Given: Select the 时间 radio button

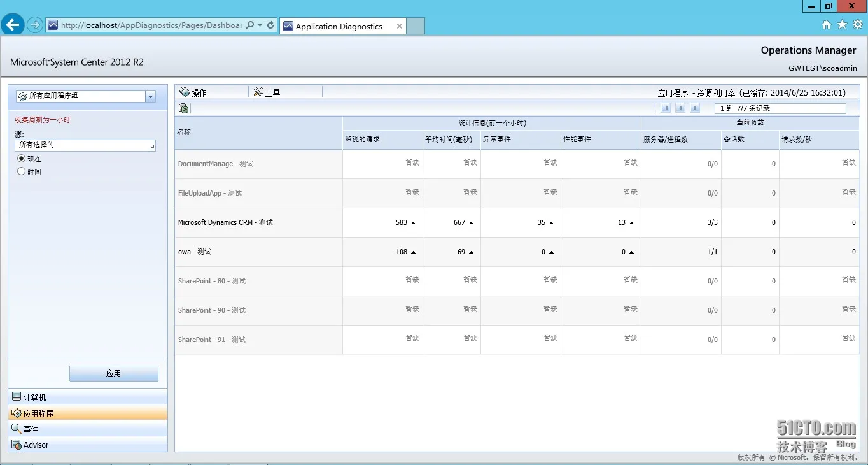Looking at the screenshot, I should (22, 171).
